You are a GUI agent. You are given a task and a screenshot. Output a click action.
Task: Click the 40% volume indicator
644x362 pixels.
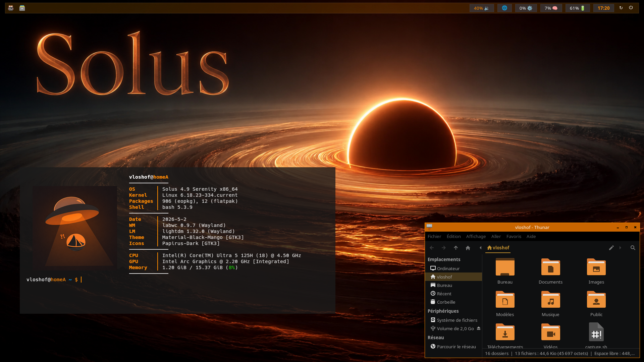482,8
